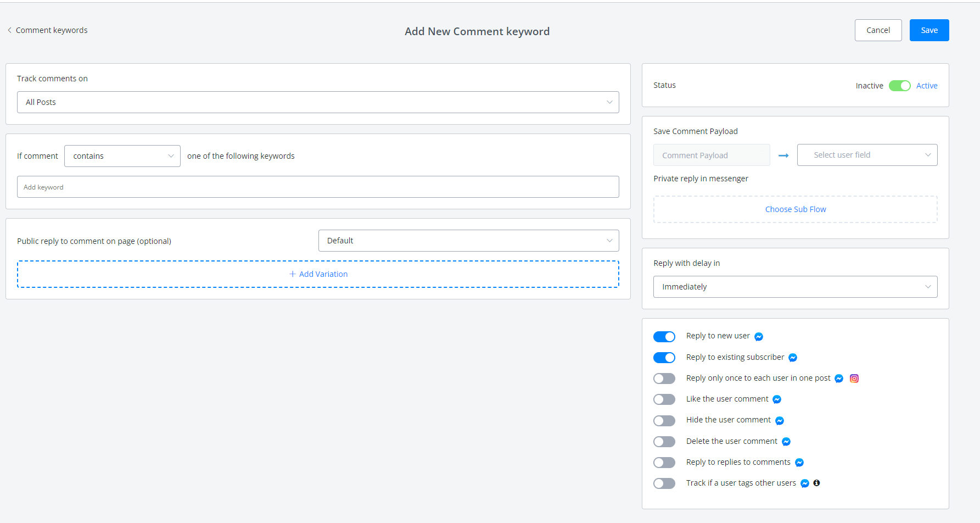
Task: Click the Comment Payload field
Action: tap(712, 155)
